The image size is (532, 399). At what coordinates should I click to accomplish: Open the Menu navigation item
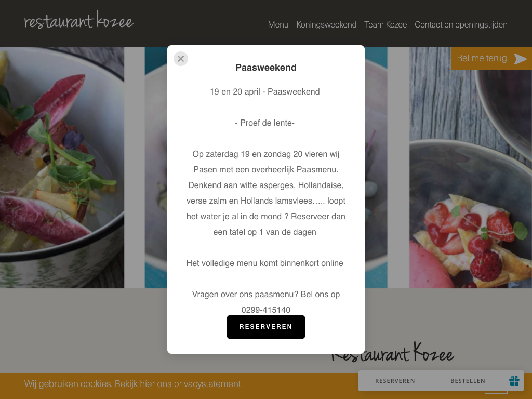pos(278,25)
